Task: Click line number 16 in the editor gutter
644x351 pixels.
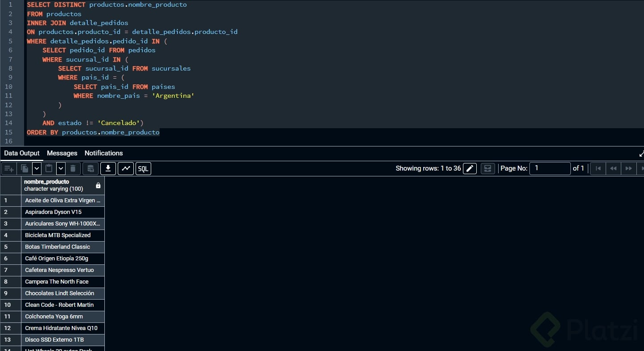Action: pos(8,141)
